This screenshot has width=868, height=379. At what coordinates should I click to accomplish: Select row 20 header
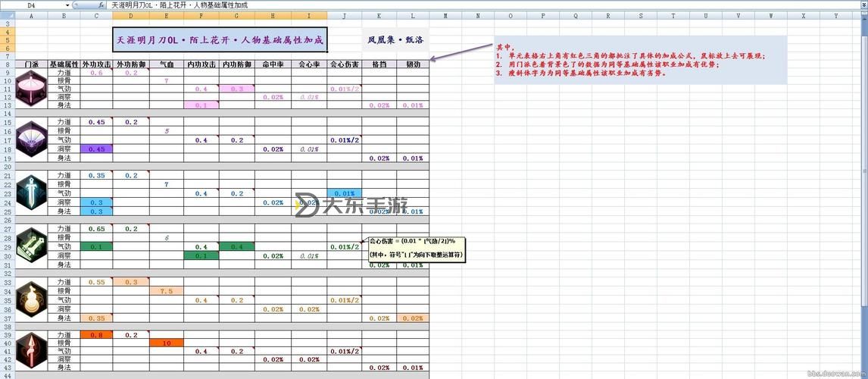click(x=7, y=166)
